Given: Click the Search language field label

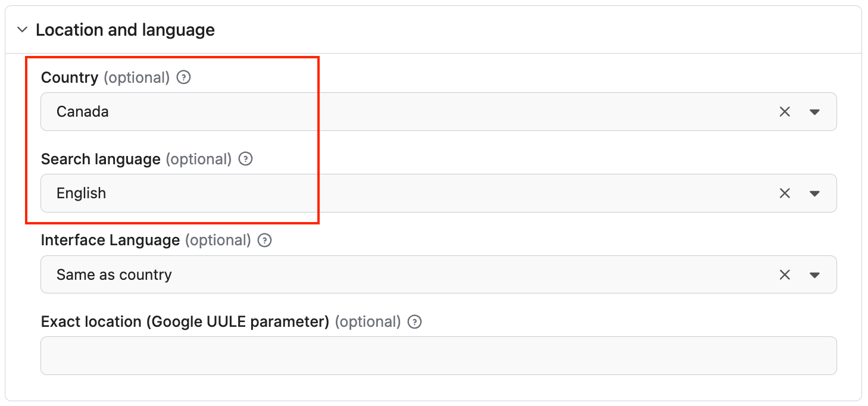Looking at the screenshot, I should coord(100,159).
